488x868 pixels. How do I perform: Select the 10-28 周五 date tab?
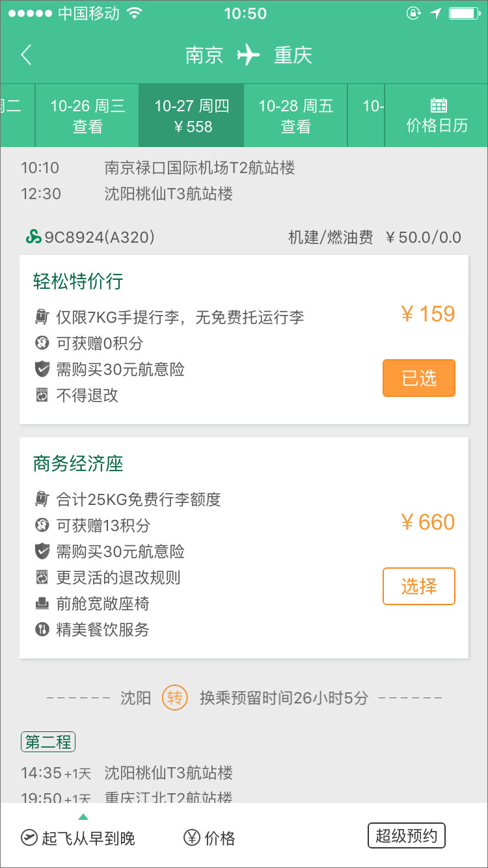(295, 116)
